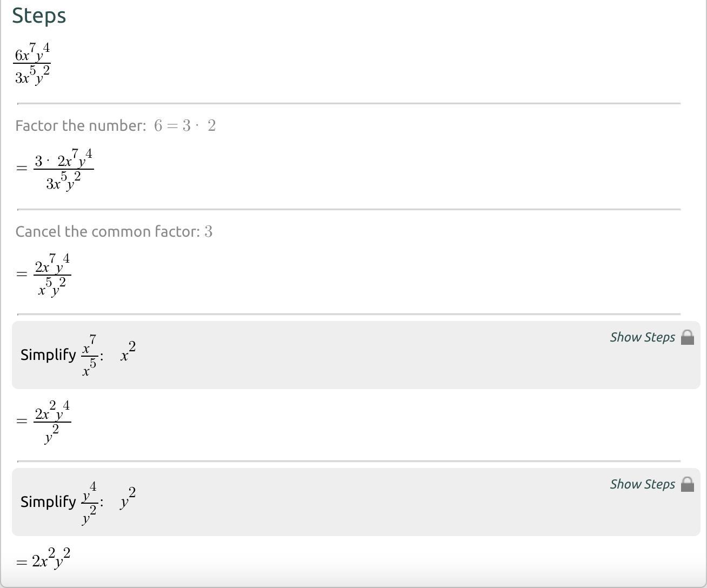Viewport: 707px width, 588px height.
Task: Click the Steps heading
Action: point(39,16)
